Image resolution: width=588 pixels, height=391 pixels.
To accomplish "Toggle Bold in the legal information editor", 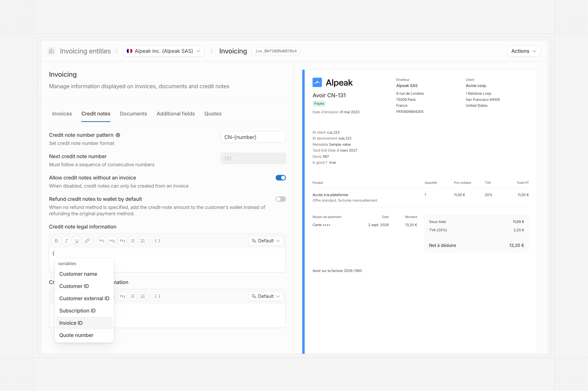I will point(56,241).
